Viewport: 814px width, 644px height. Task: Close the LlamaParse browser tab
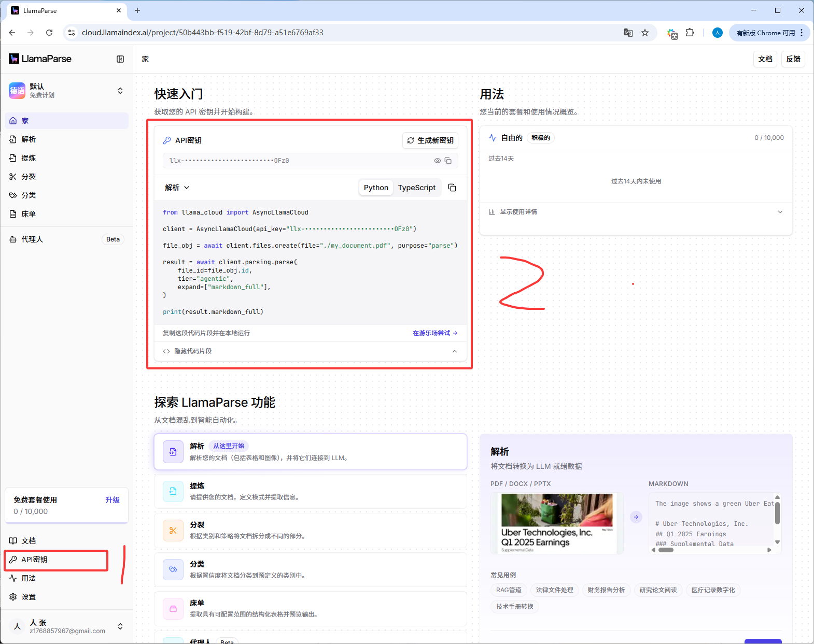coord(119,10)
